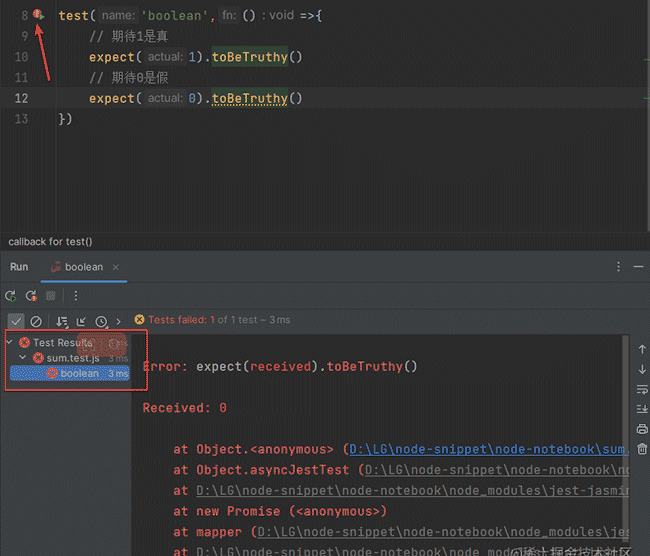This screenshot has height=556, width=650.
Task: Click 'callback for test()' breadcrumb
Action: click(50, 242)
